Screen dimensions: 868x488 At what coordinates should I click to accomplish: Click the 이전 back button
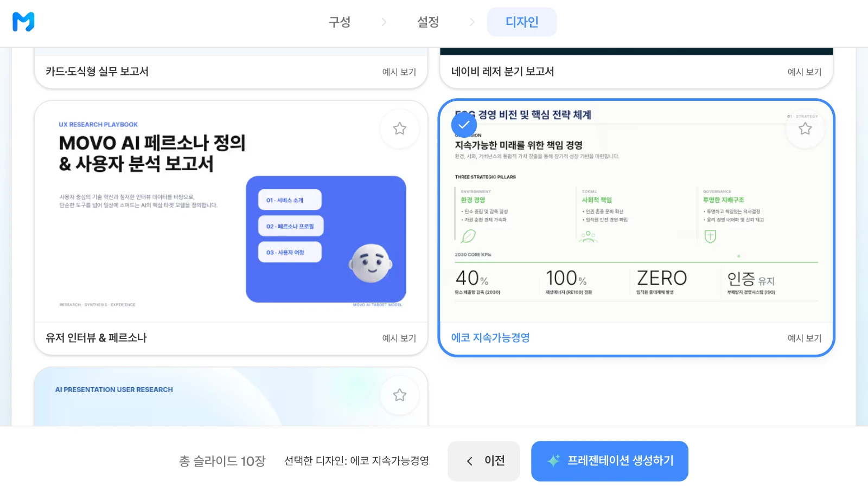click(x=484, y=461)
